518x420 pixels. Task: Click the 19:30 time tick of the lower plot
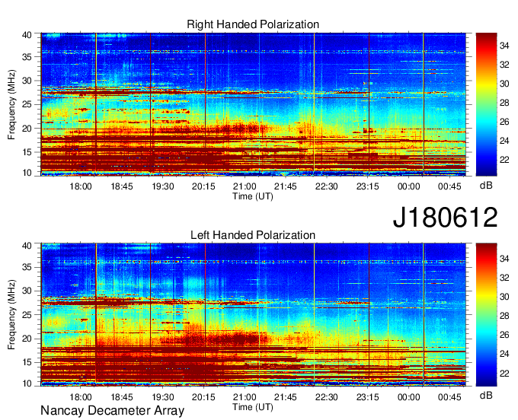pos(162,397)
